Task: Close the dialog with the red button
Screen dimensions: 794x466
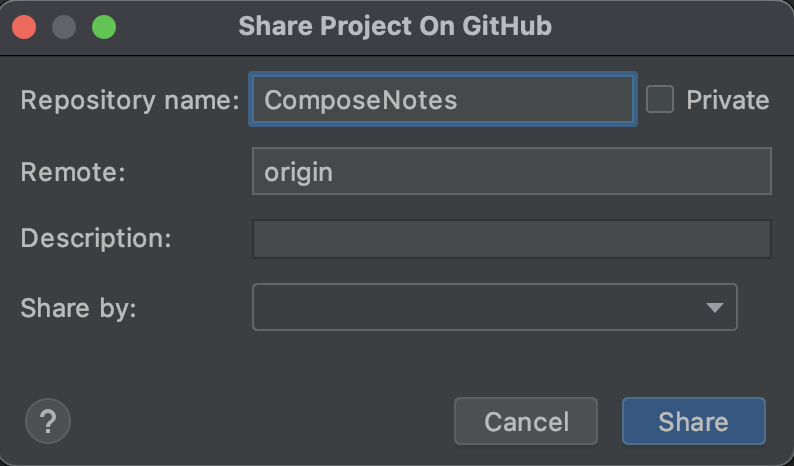Action: pyautogui.click(x=25, y=27)
